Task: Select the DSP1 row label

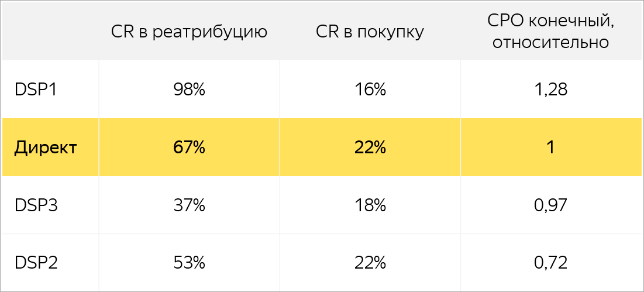Action: tap(36, 90)
